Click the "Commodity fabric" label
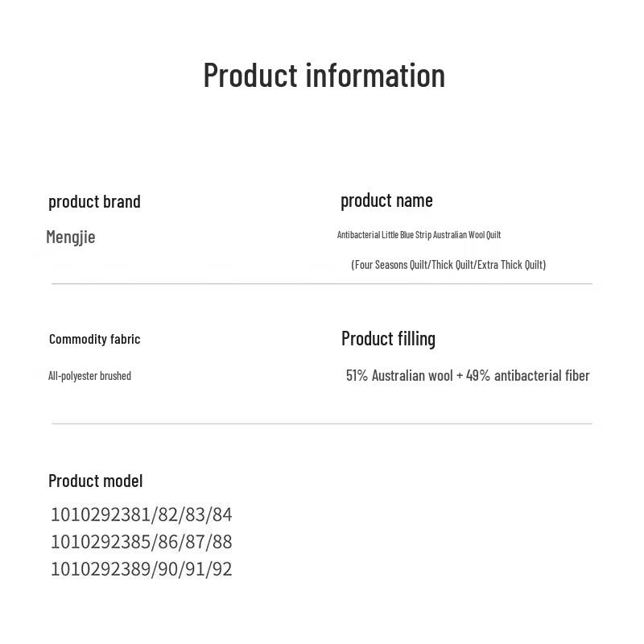 94,339
